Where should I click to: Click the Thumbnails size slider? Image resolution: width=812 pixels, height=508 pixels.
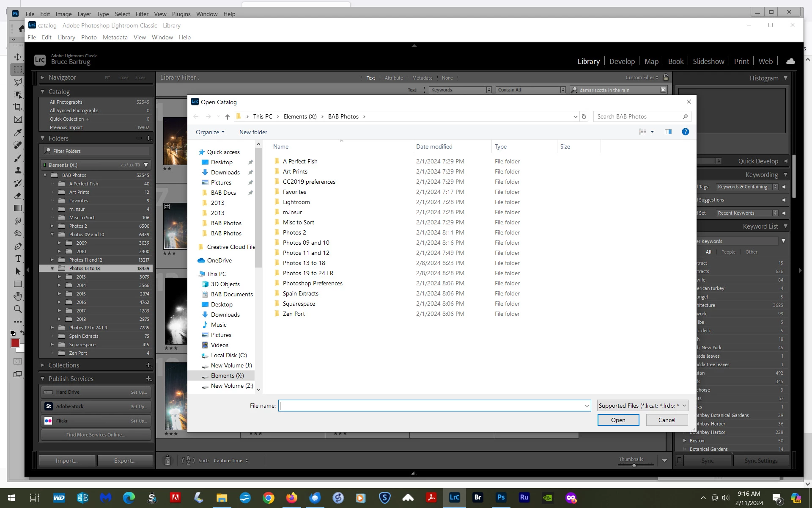tap(634, 465)
